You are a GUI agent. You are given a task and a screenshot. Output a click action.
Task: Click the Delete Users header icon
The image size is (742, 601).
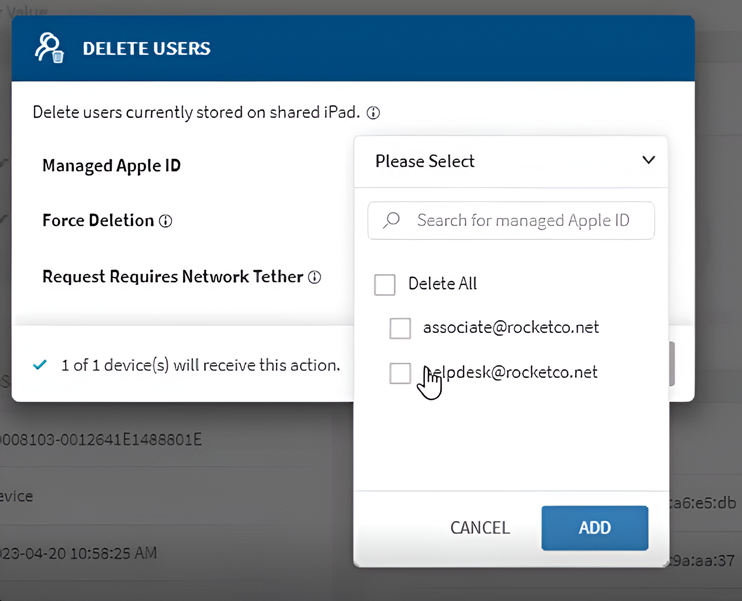coord(49,48)
